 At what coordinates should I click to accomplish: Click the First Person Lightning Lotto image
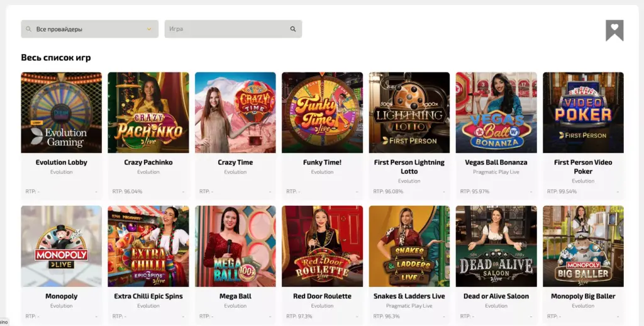[409, 113]
